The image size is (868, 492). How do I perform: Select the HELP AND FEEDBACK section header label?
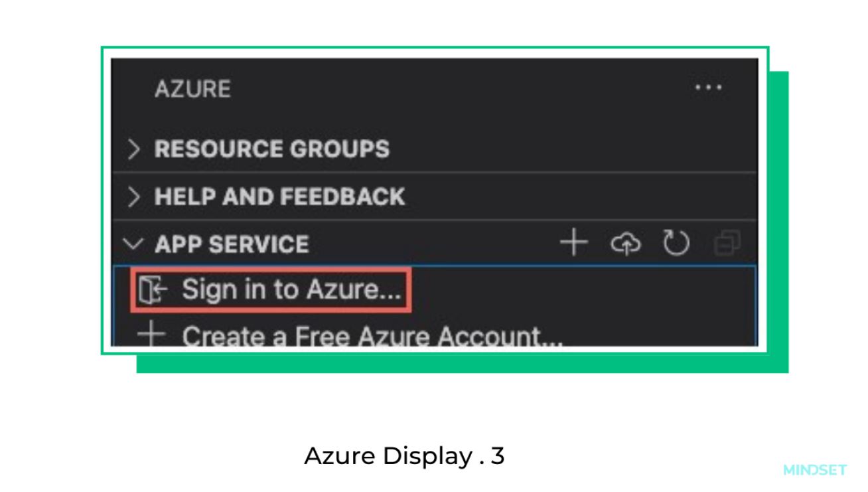click(x=280, y=197)
